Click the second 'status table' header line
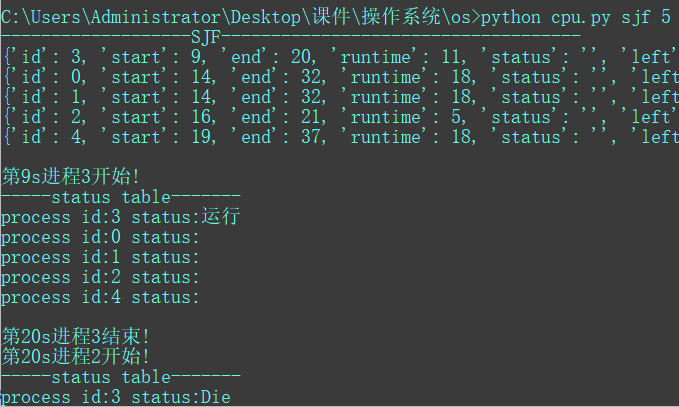 pos(121,377)
